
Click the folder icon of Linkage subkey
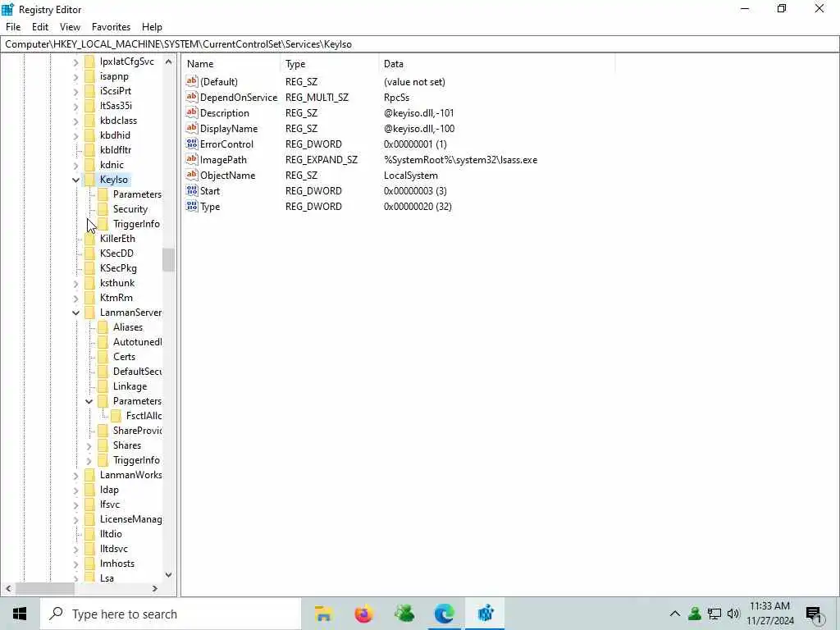[x=103, y=386]
